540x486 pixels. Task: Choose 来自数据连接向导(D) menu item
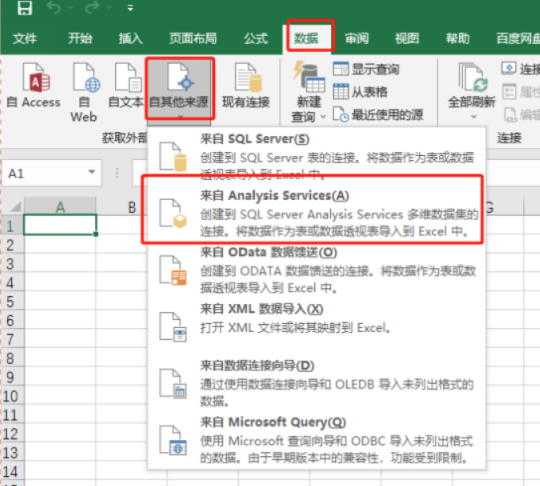point(317,383)
